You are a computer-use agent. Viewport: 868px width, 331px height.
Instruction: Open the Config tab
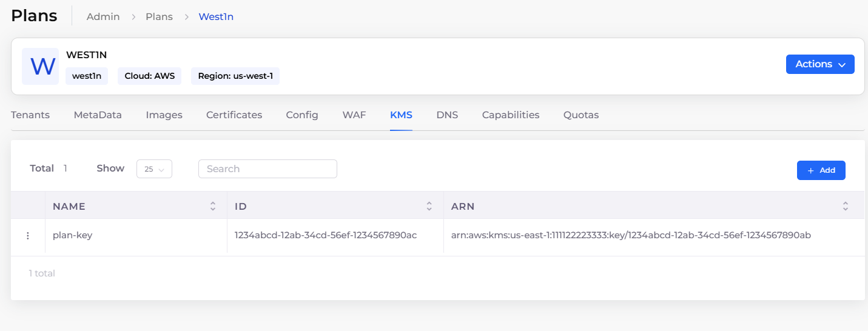tap(302, 115)
